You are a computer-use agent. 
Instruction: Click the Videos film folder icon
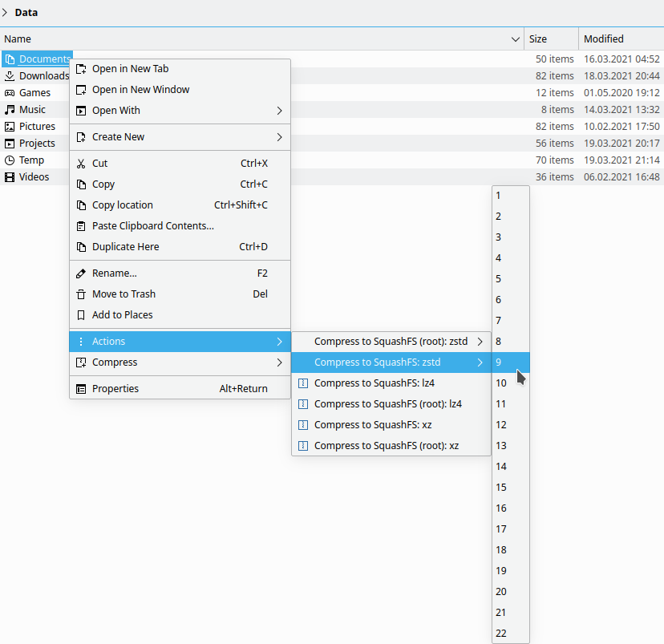pyautogui.click(x=10, y=177)
